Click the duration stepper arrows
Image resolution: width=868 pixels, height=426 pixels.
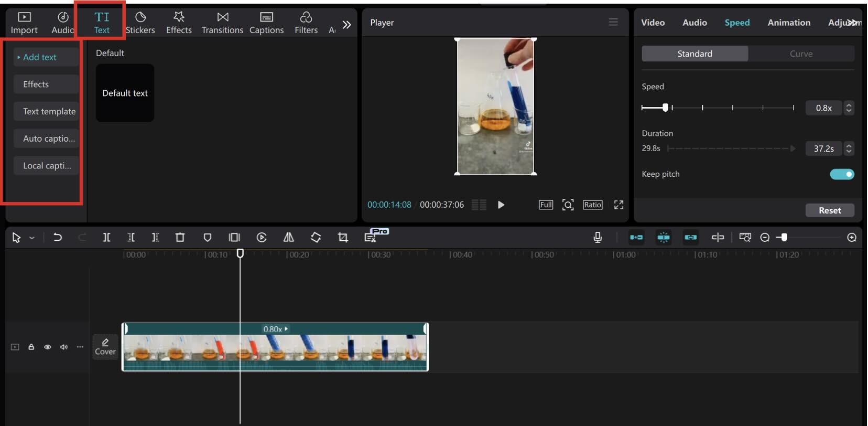pyautogui.click(x=849, y=148)
